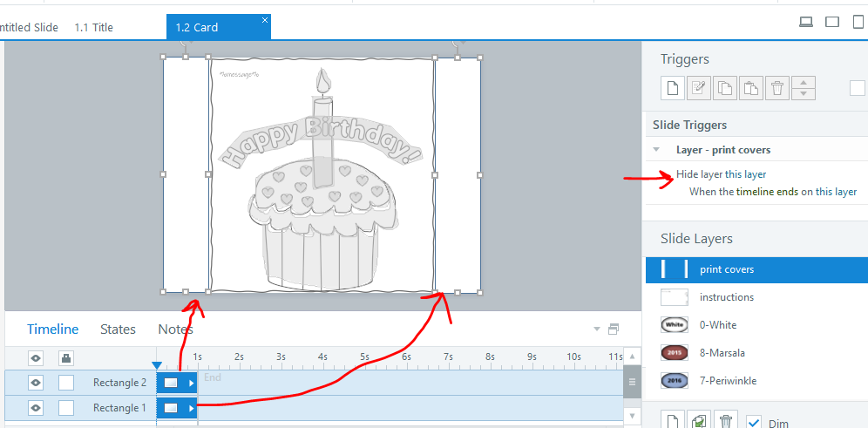This screenshot has width=868, height=428.
Task: Add a new slide layer
Action: tap(673, 421)
